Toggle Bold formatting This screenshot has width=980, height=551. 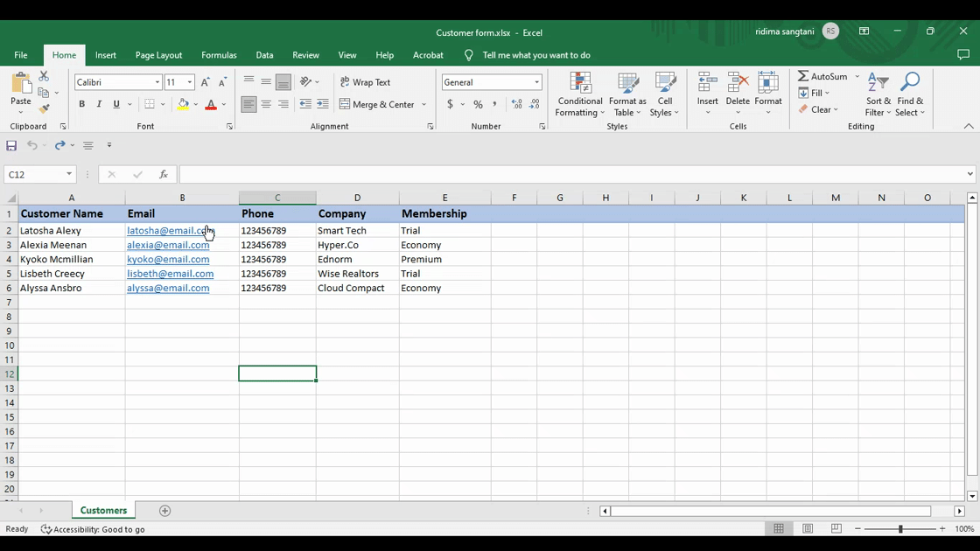point(82,104)
